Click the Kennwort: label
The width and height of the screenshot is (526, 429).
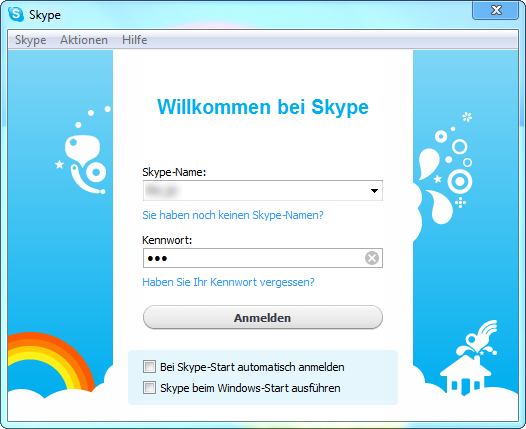[x=167, y=240]
